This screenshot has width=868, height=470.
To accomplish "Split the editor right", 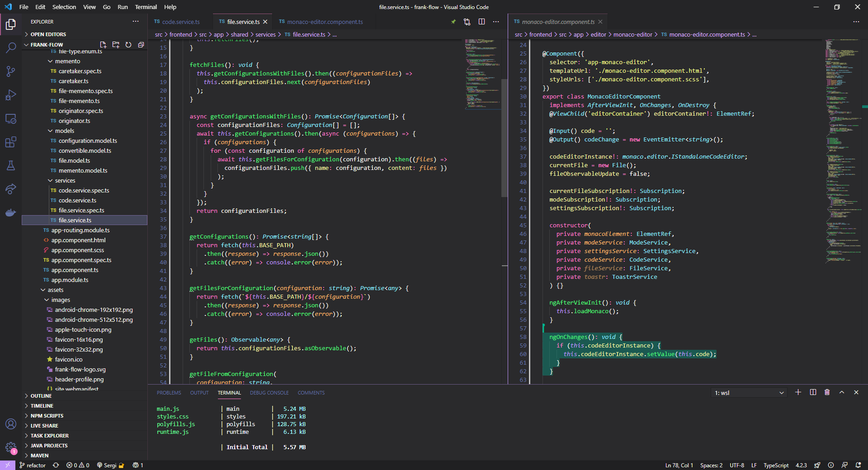I will pyautogui.click(x=481, y=22).
